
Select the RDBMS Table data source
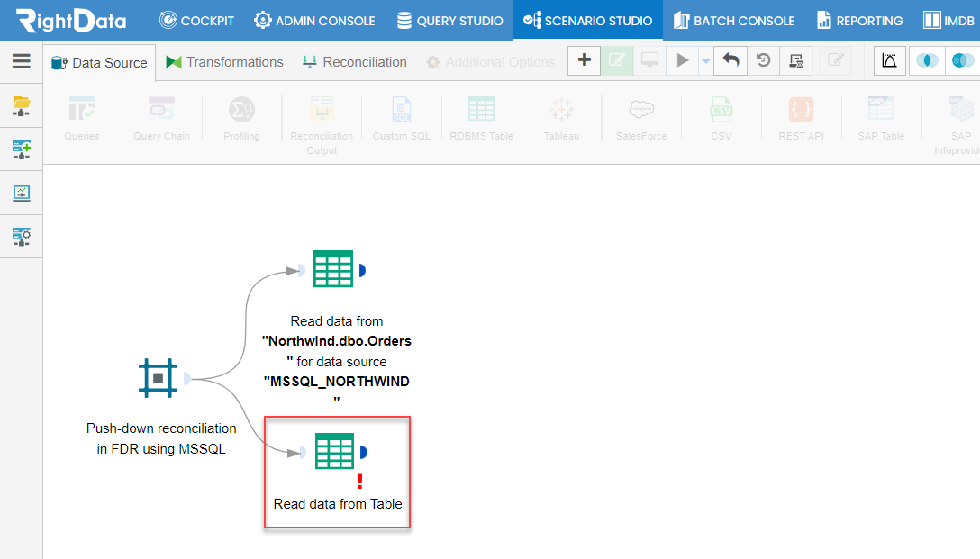click(x=481, y=119)
